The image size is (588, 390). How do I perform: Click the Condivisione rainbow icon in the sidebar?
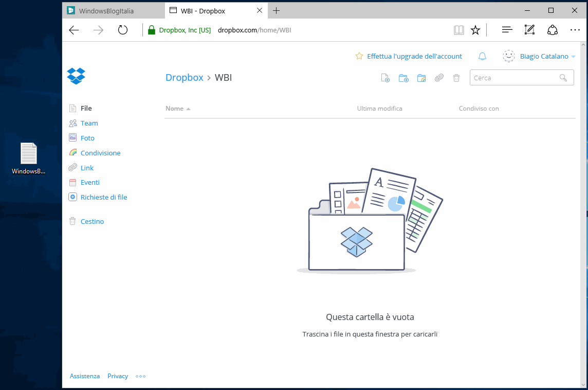pyautogui.click(x=73, y=152)
